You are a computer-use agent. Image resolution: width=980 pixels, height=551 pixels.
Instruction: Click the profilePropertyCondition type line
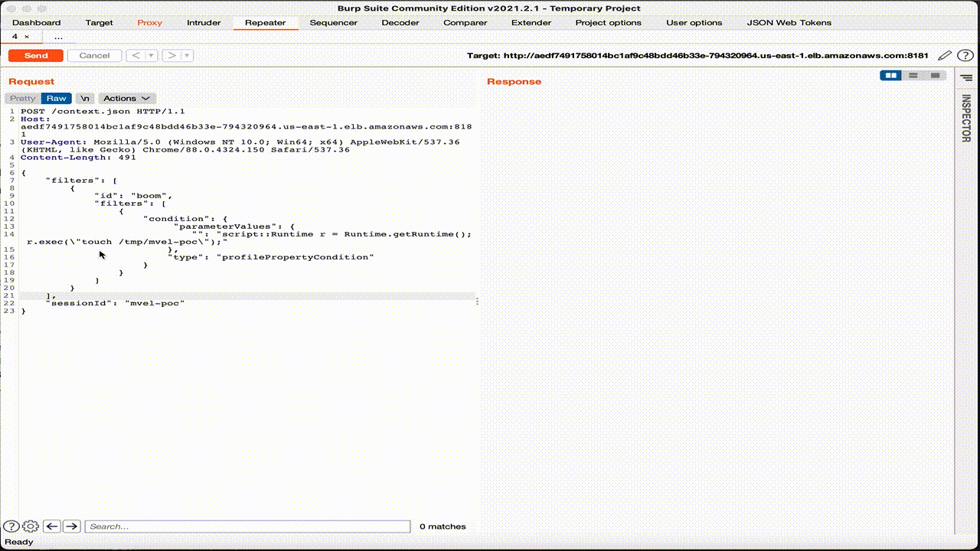(x=270, y=257)
